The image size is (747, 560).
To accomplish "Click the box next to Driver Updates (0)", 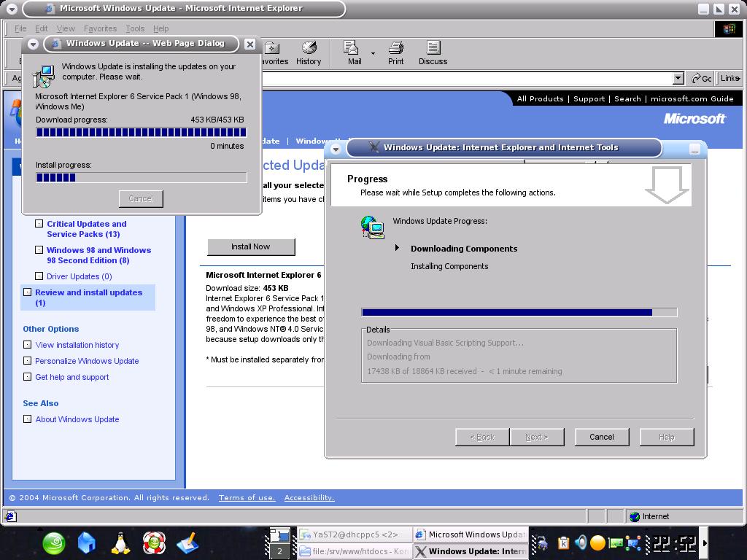I will click(39, 276).
